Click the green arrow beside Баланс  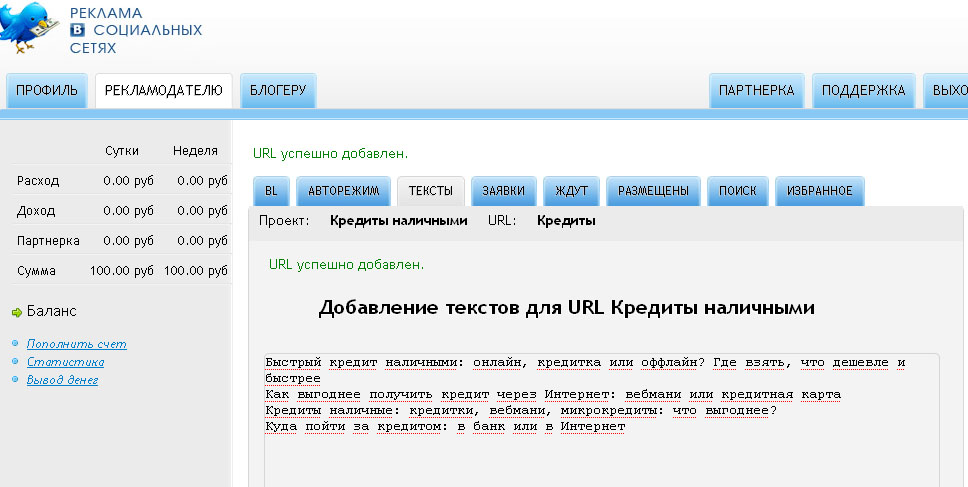pyautogui.click(x=17, y=313)
